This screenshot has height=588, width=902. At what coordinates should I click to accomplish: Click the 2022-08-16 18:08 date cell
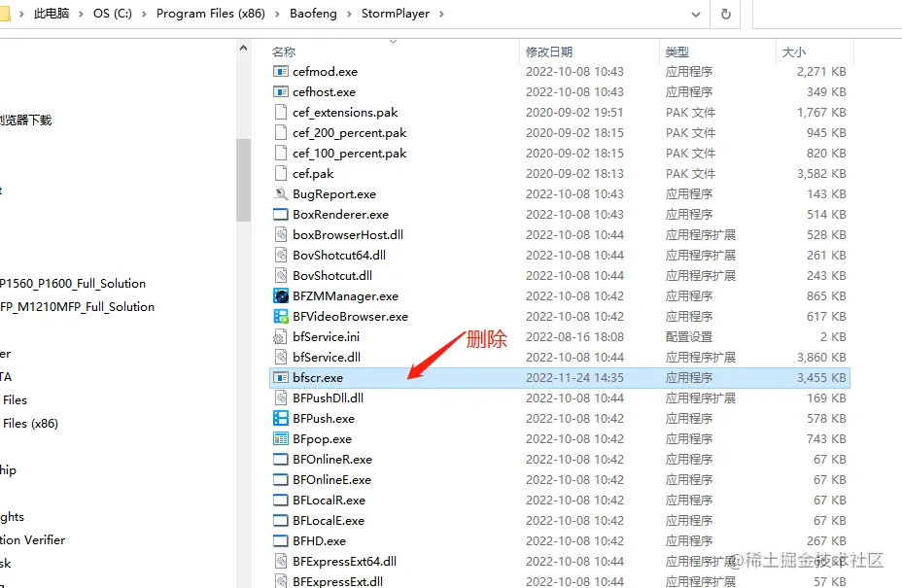pyautogui.click(x=574, y=337)
